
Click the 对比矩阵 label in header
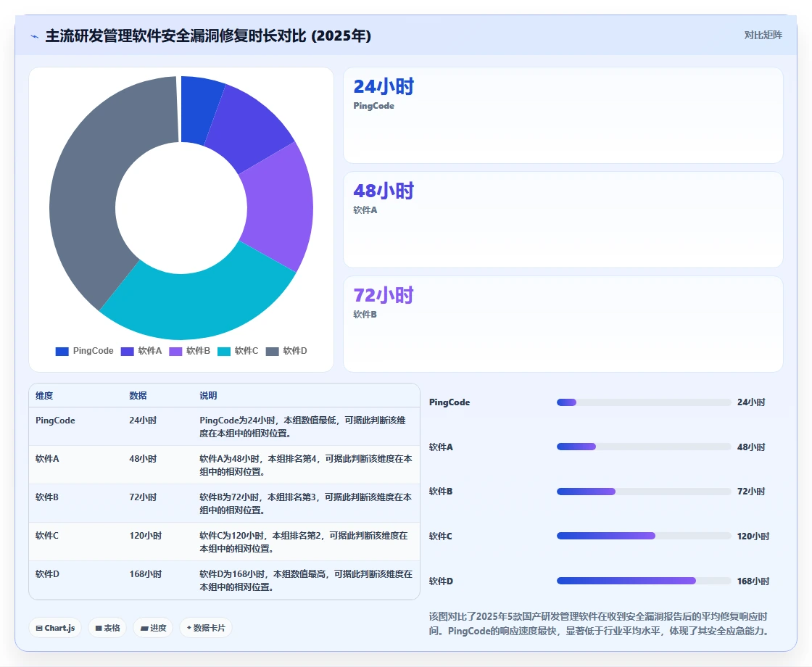(x=763, y=36)
